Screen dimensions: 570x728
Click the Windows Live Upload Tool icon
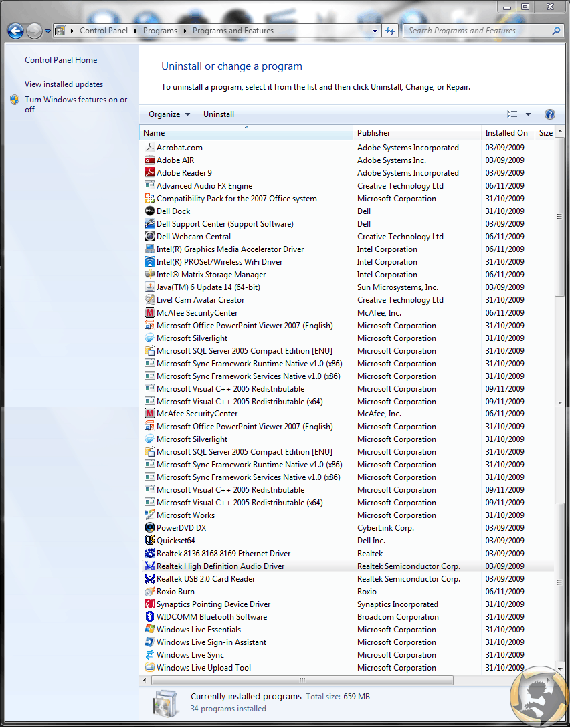click(x=150, y=668)
